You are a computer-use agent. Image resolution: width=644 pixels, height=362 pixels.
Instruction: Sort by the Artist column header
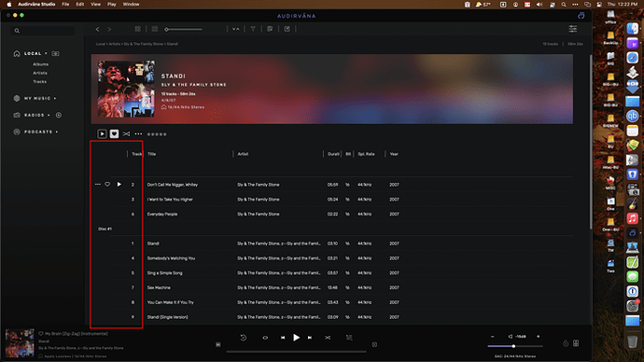[243, 154]
